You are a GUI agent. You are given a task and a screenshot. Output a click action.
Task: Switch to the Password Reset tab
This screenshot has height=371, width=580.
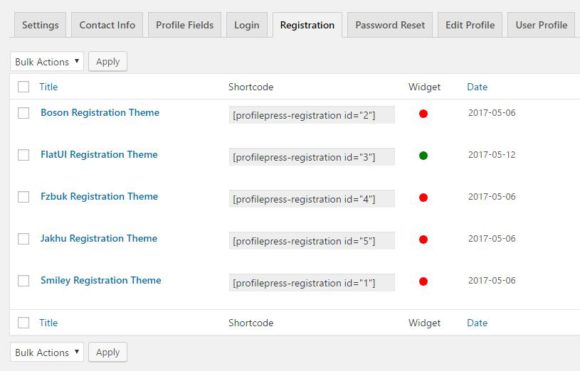390,25
